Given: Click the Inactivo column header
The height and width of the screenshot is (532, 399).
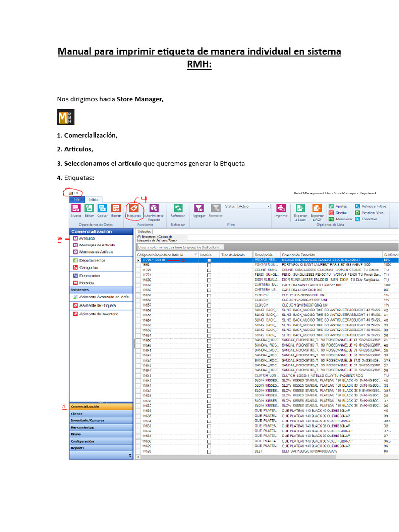Looking at the screenshot, I should (x=209, y=255).
